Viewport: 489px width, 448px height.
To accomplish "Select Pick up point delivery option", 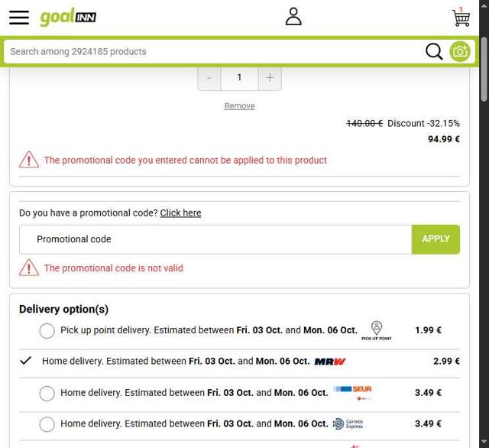I will pyautogui.click(x=47, y=330).
